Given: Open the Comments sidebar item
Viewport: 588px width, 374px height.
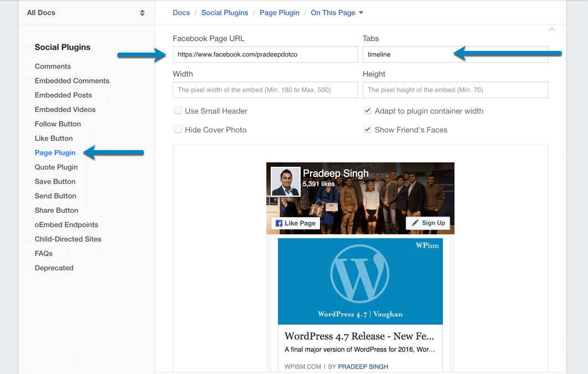Looking at the screenshot, I should pyautogui.click(x=53, y=66).
